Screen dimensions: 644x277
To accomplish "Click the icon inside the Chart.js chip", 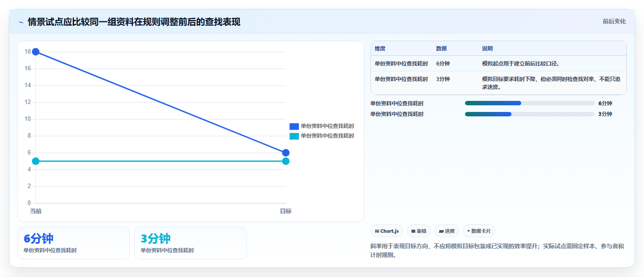I will [377, 231].
